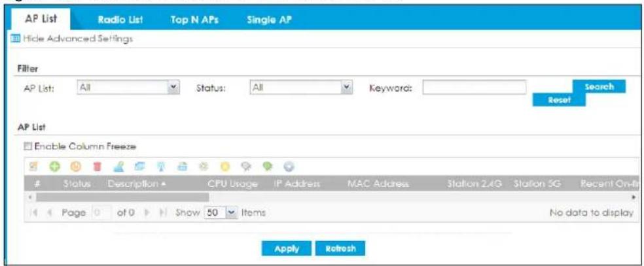
Task: Click Hide Advanced Settings link
Action: tap(78, 39)
